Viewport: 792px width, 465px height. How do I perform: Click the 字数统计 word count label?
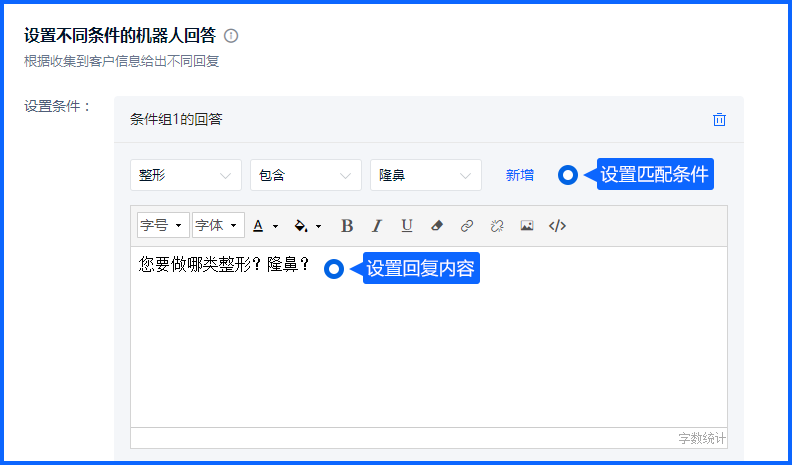click(702, 438)
